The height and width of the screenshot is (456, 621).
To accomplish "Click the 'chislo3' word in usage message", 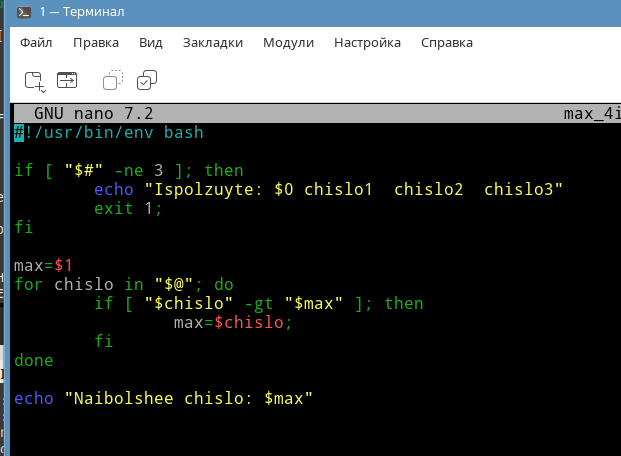I will point(518,189).
